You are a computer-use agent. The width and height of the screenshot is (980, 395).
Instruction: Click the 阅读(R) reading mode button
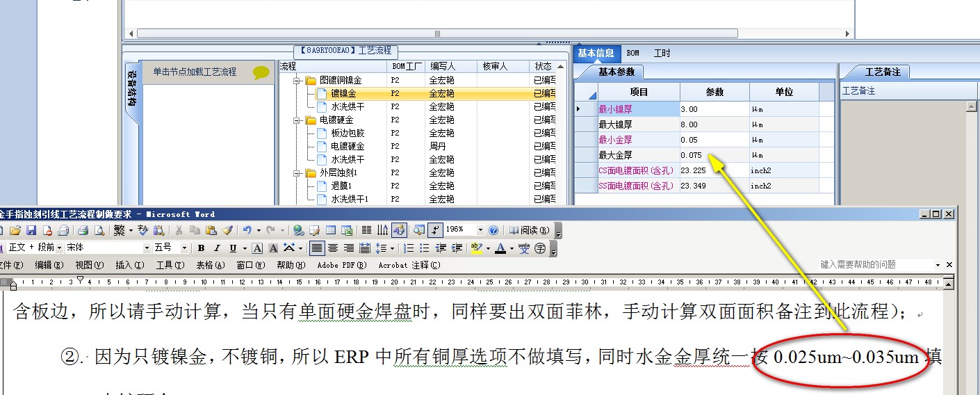coord(528,230)
